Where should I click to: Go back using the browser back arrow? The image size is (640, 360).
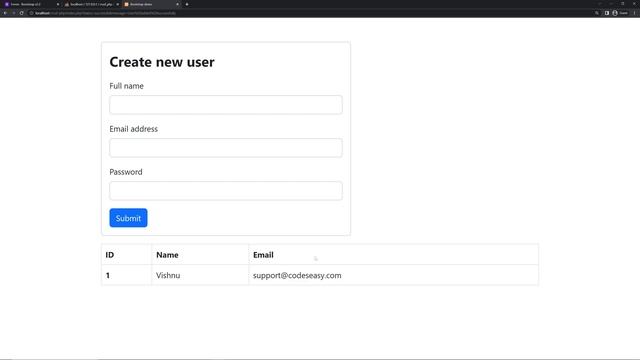click(5, 13)
